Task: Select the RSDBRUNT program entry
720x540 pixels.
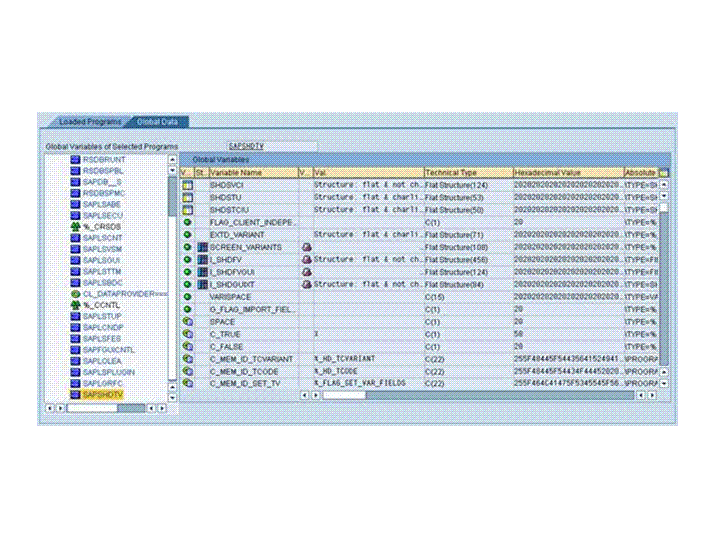Action: (104, 160)
